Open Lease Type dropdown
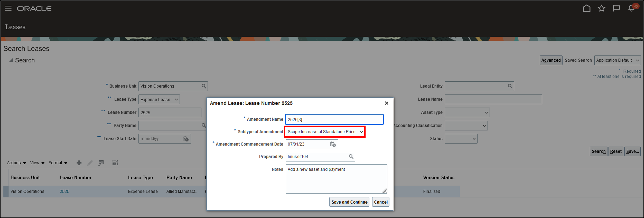 click(x=176, y=99)
